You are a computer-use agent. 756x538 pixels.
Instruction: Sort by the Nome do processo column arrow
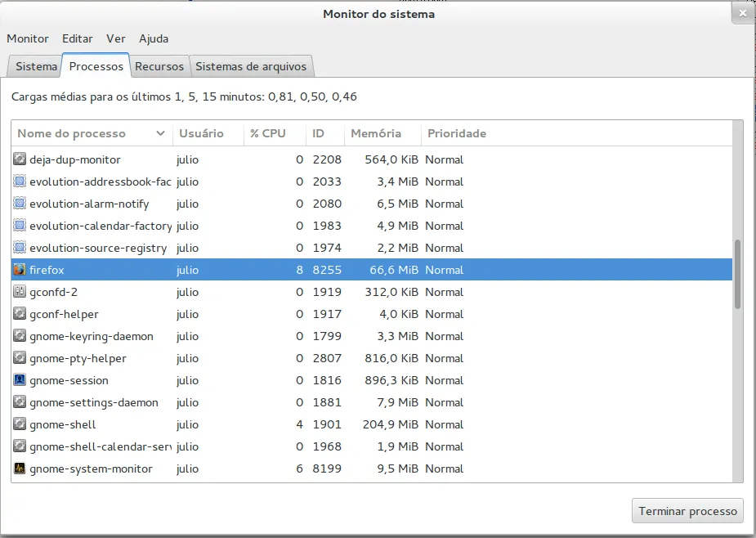[160, 133]
